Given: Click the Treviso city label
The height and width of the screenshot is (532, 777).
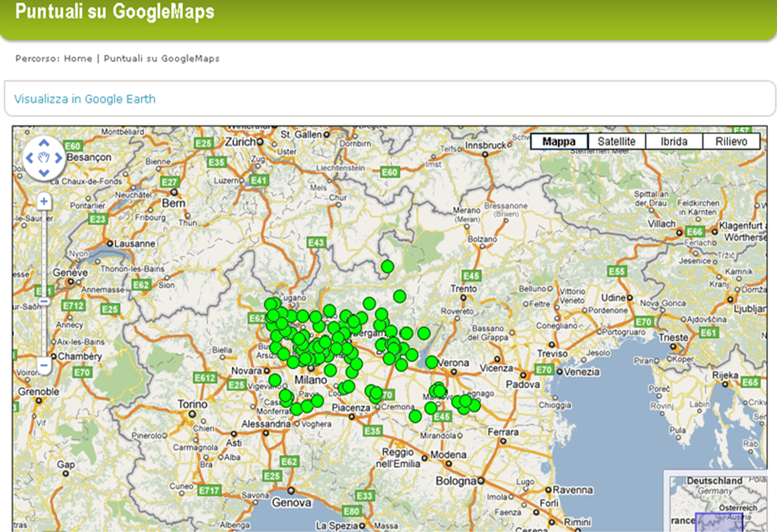Looking at the screenshot, I should (552, 353).
